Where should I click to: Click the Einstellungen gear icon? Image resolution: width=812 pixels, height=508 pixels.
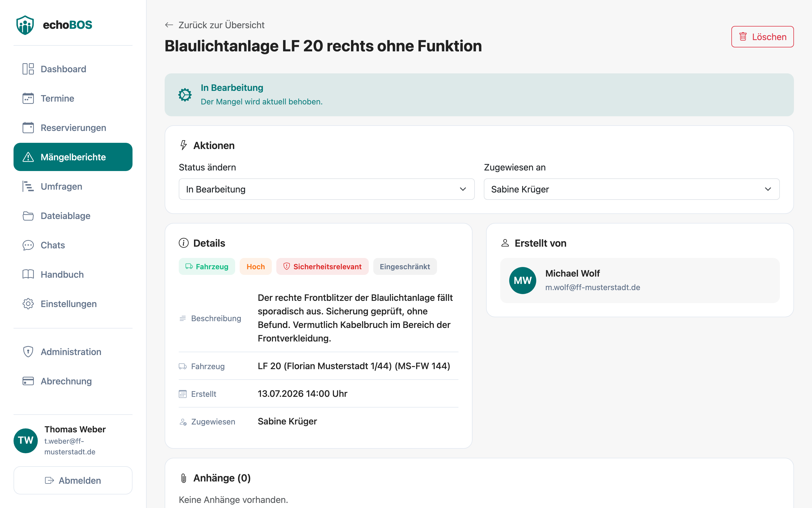pyautogui.click(x=28, y=304)
